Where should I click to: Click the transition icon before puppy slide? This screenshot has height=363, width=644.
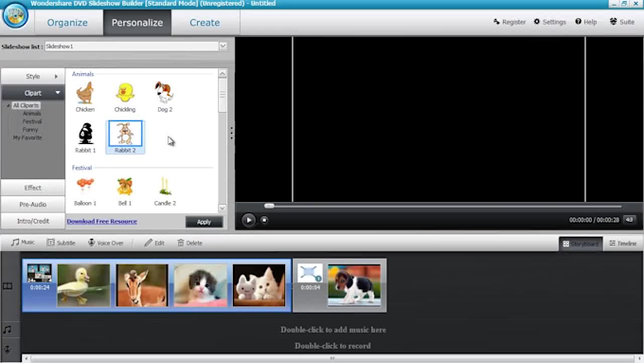pyautogui.click(x=310, y=273)
